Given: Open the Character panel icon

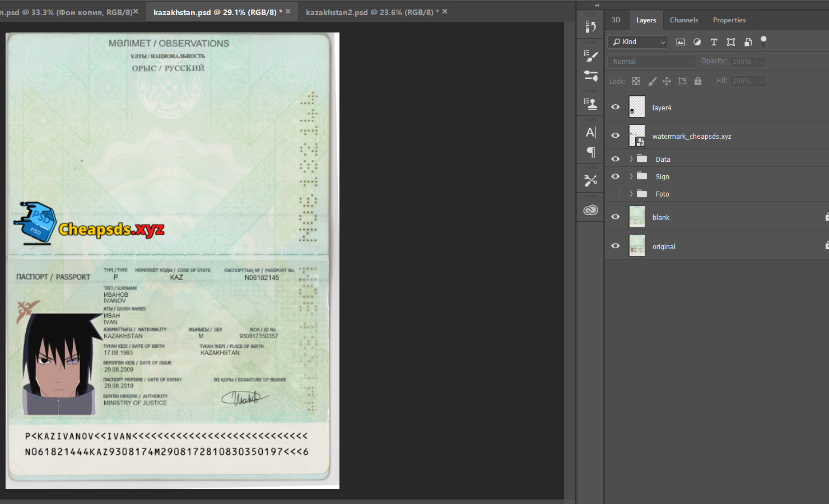Looking at the screenshot, I should click(590, 133).
